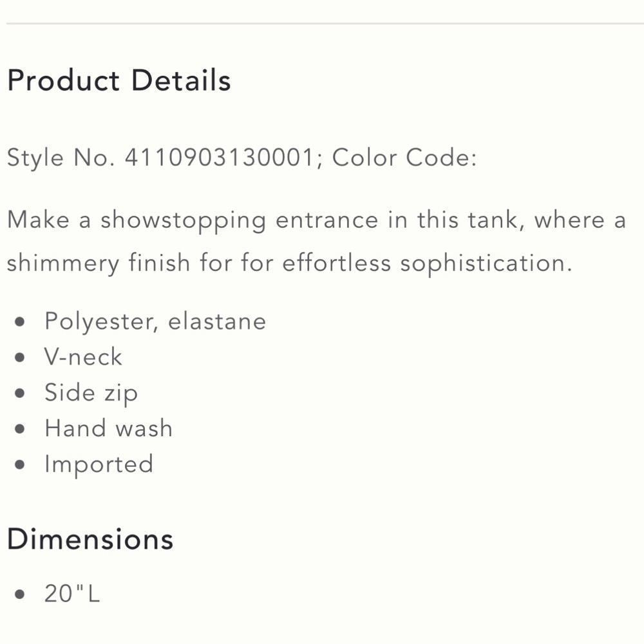644x644 pixels.
Task: Click bullet point beside Polyester, elastane
Action: click(x=23, y=322)
